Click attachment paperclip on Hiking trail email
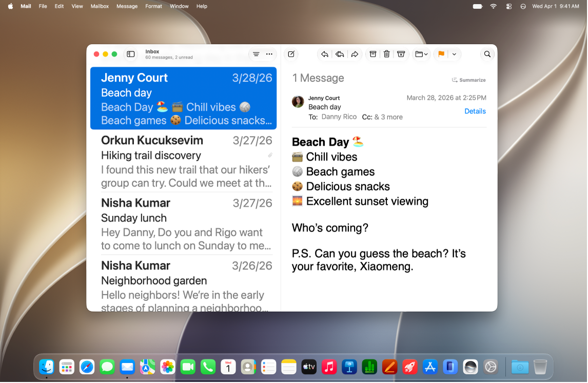 [x=270, y=155]
